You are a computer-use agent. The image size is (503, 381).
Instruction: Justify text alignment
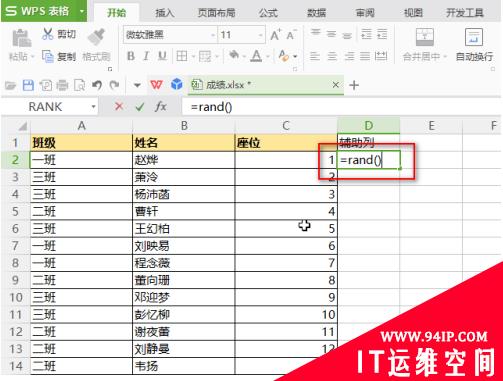(365, 56)
